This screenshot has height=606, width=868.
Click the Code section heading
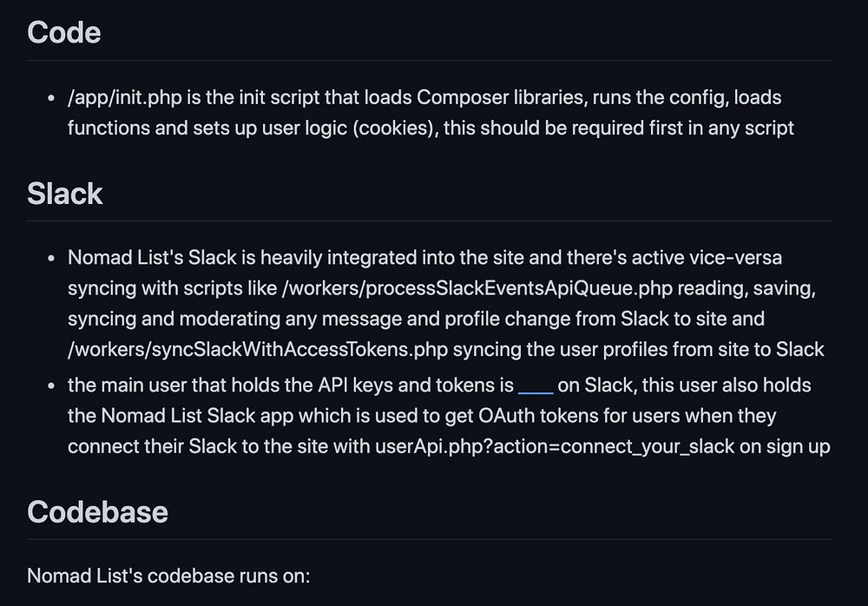point(64,33)
